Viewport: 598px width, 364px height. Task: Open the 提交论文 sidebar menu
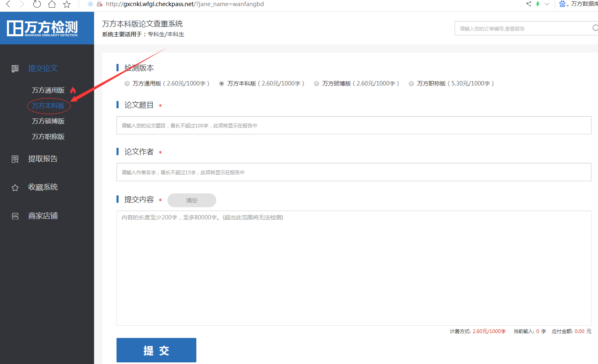pos(43,68)
